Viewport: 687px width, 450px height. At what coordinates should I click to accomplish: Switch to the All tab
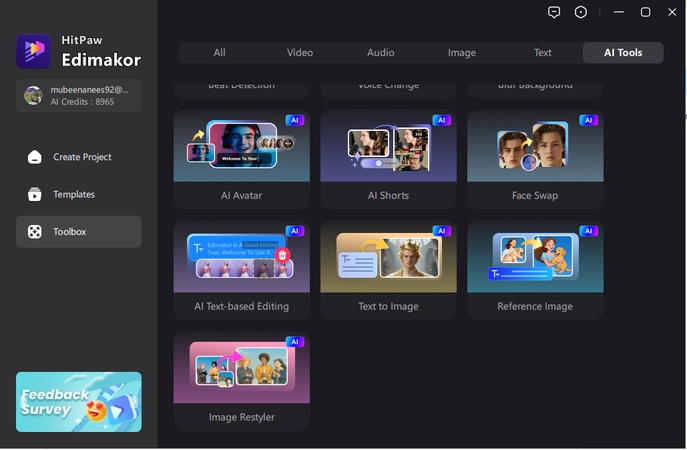(219, 53)
